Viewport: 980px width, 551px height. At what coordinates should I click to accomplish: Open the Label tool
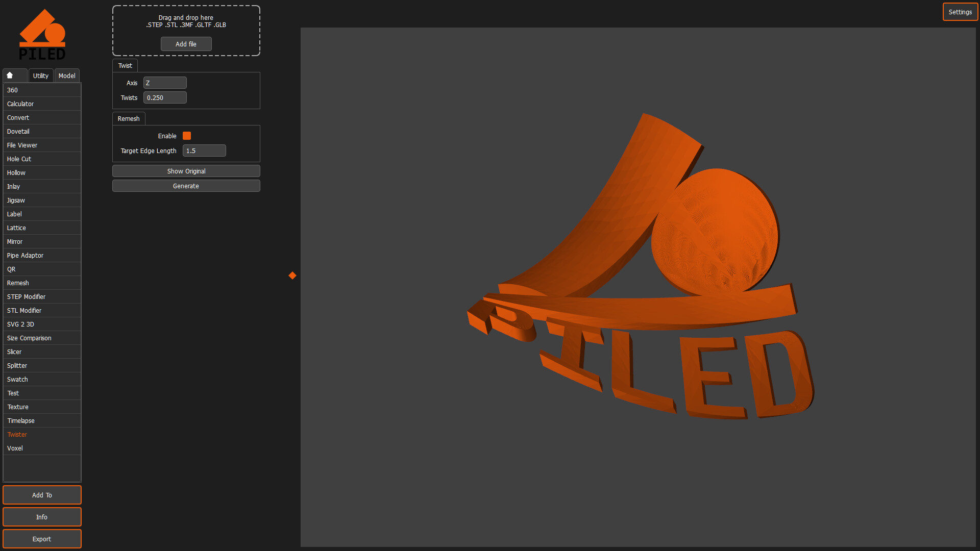coord(42,214)
